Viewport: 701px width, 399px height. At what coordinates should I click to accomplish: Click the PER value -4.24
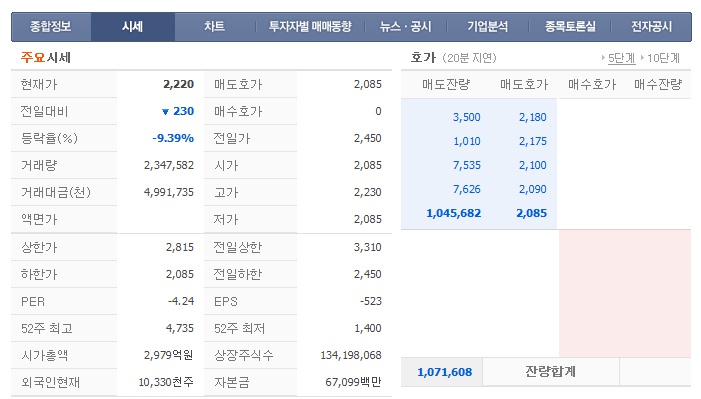point(181,301)
